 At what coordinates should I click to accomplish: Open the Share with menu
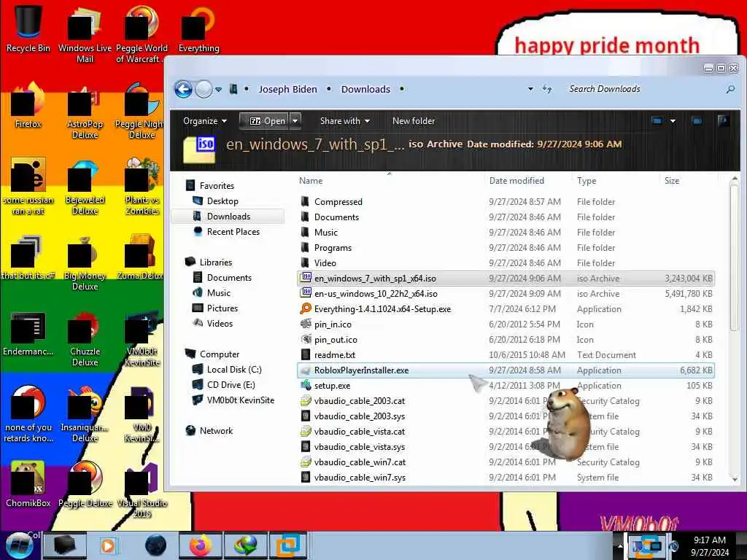[344, 121]
